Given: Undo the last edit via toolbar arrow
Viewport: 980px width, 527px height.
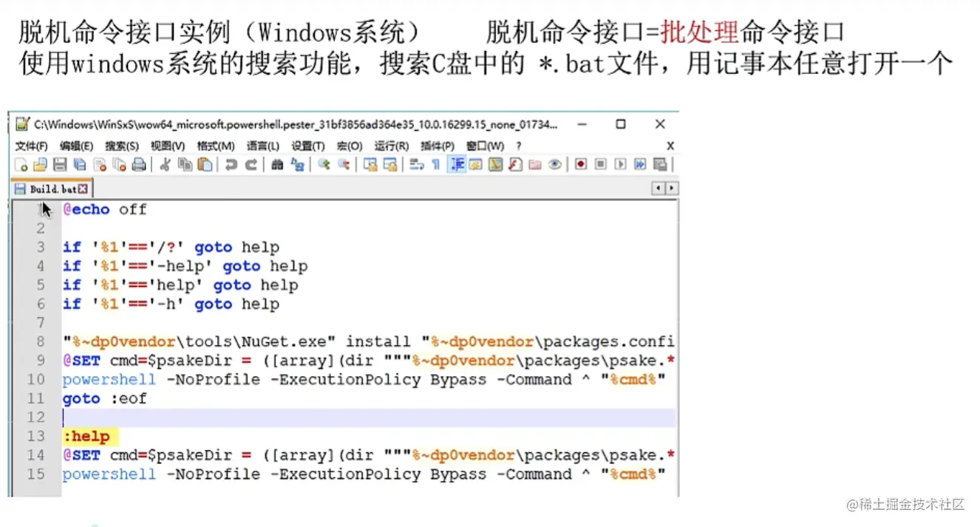Looking at the screenshot, I should (x=231, y=165).
